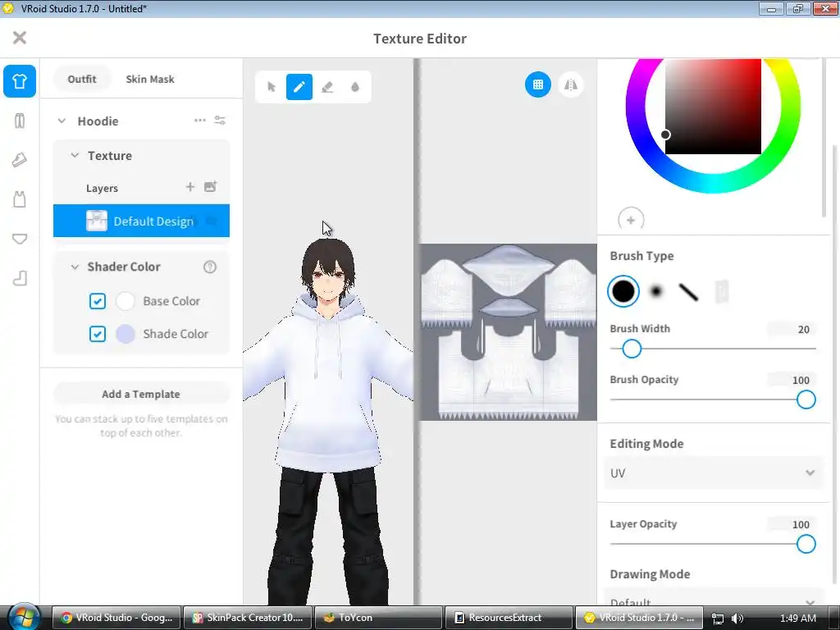This screenshot has height=630, width=840.
Task: Switch to the Outfit tab
Action: pyautogui.click(x=82, y=79)
